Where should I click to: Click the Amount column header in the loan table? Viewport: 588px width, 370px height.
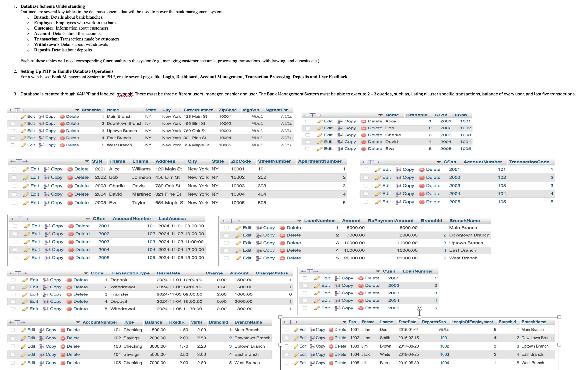coord(352,220)
